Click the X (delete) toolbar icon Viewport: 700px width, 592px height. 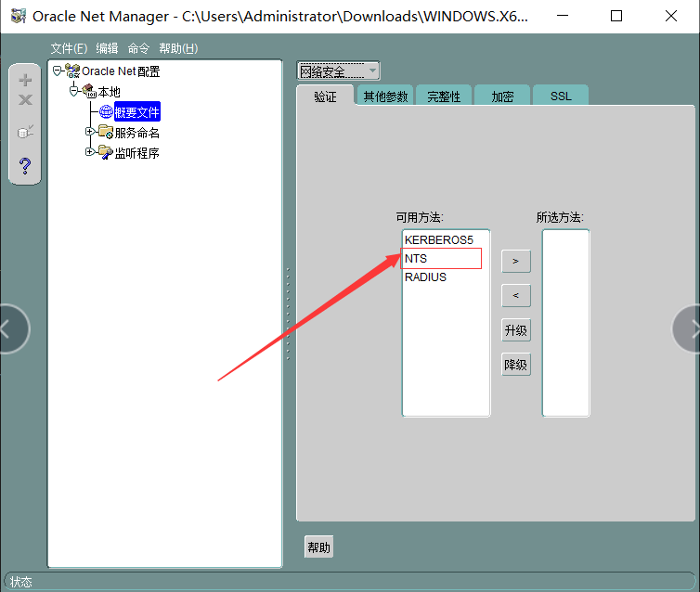tap(25, 99)
